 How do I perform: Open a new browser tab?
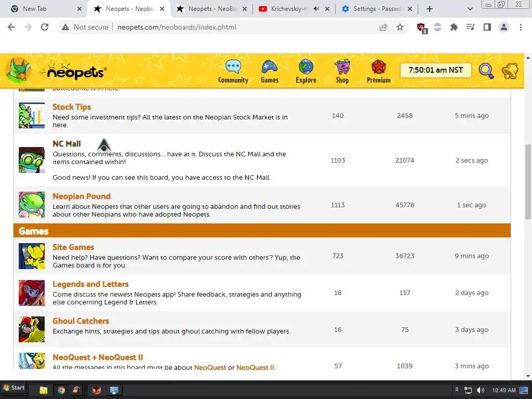click(x=429, y=9)
